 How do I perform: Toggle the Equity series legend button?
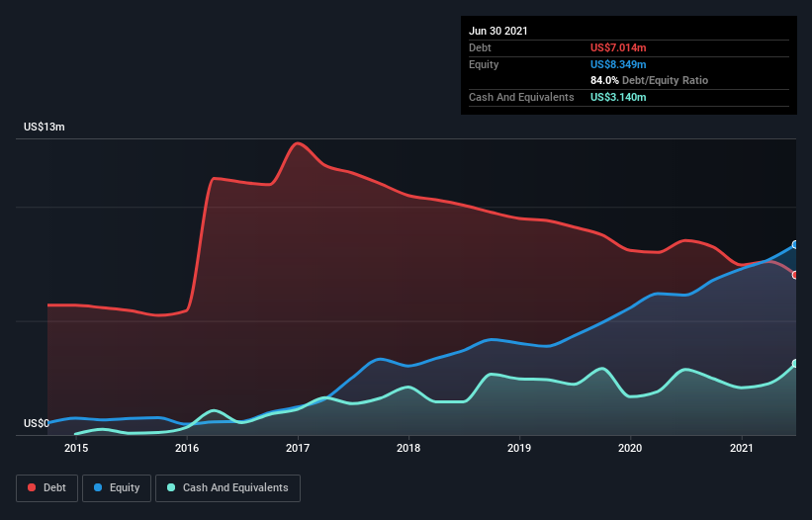coord(117,488)
